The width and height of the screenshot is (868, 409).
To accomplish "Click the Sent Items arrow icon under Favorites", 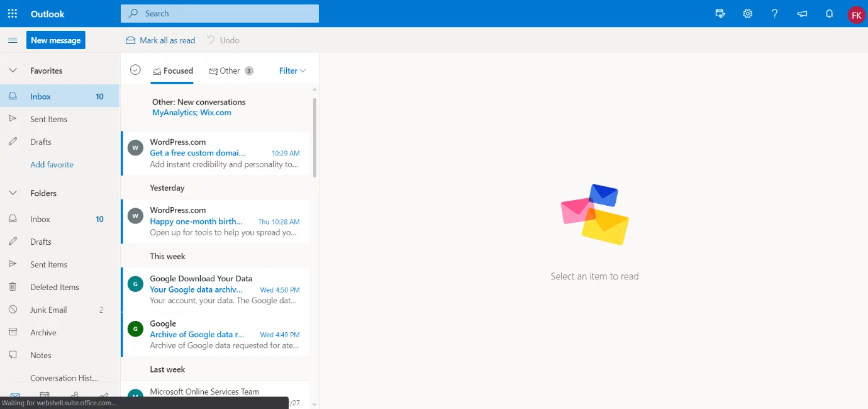I will [13, 119].
